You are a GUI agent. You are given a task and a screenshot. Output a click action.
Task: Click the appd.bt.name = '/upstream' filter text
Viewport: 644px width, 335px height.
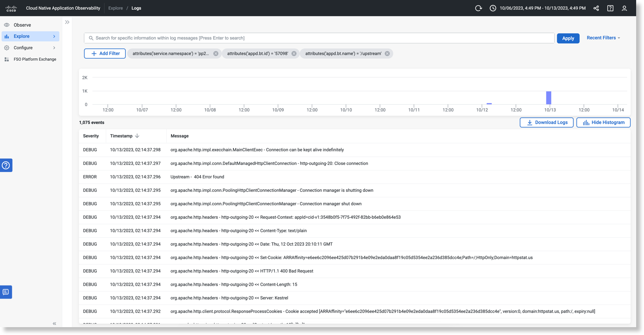pyautogui.click(x=343, y=53)
